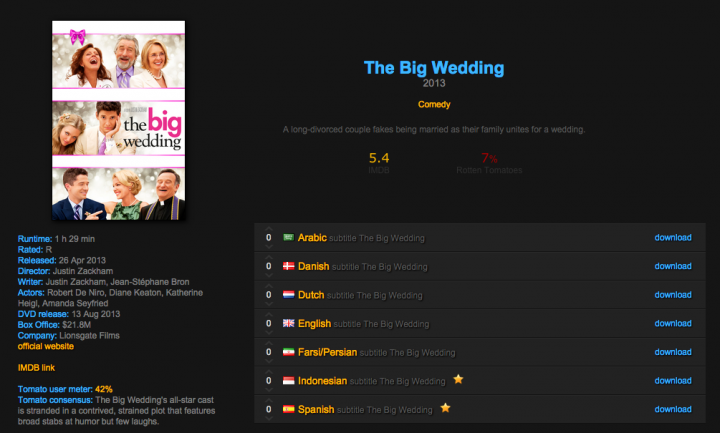
Task: Open the Comedy genre link
Action: [x=434, y=104]
